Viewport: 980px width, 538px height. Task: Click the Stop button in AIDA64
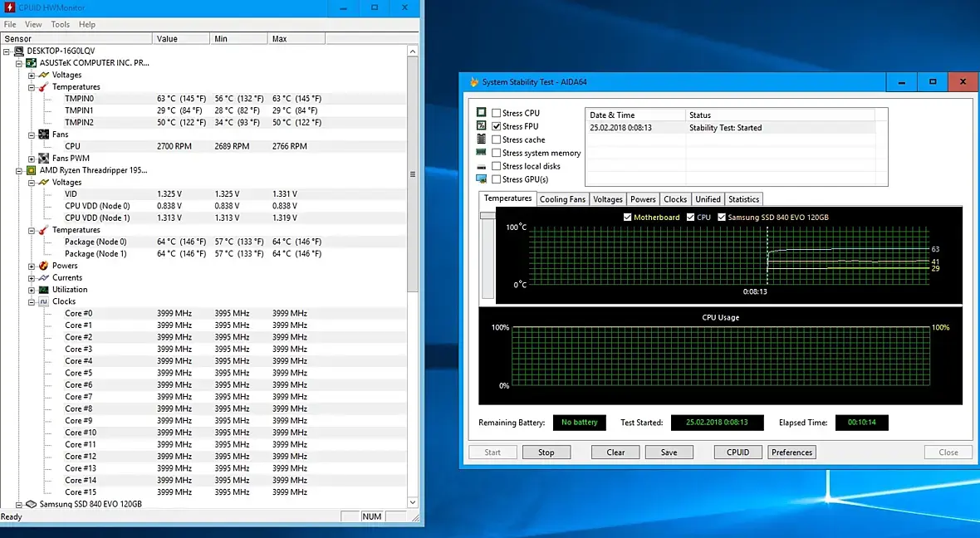tap(546, 452)
